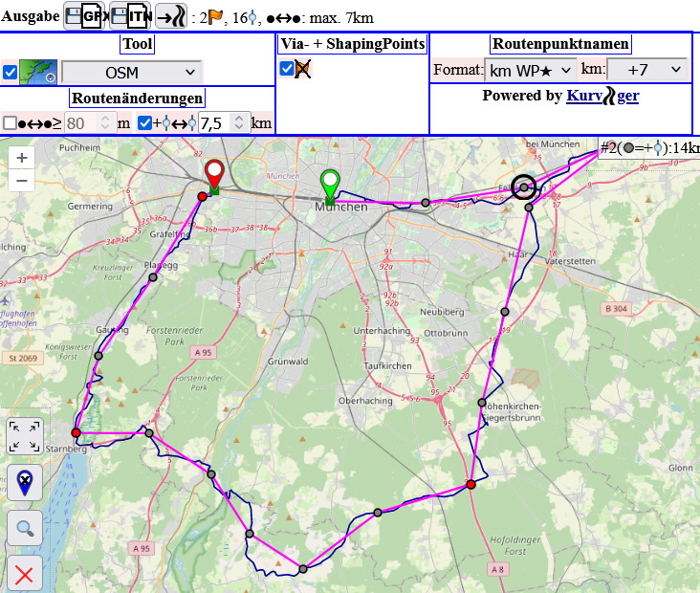
Task: Save route as ITN file
Action: 131,15
